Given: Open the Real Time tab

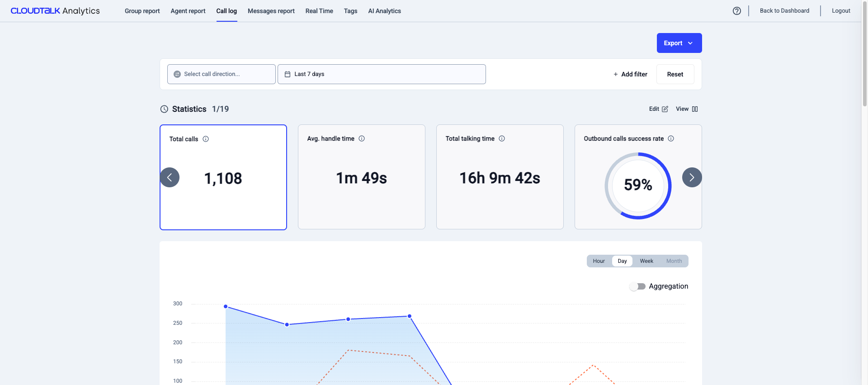Looking at the screenshot, I should tap(319, 11).
